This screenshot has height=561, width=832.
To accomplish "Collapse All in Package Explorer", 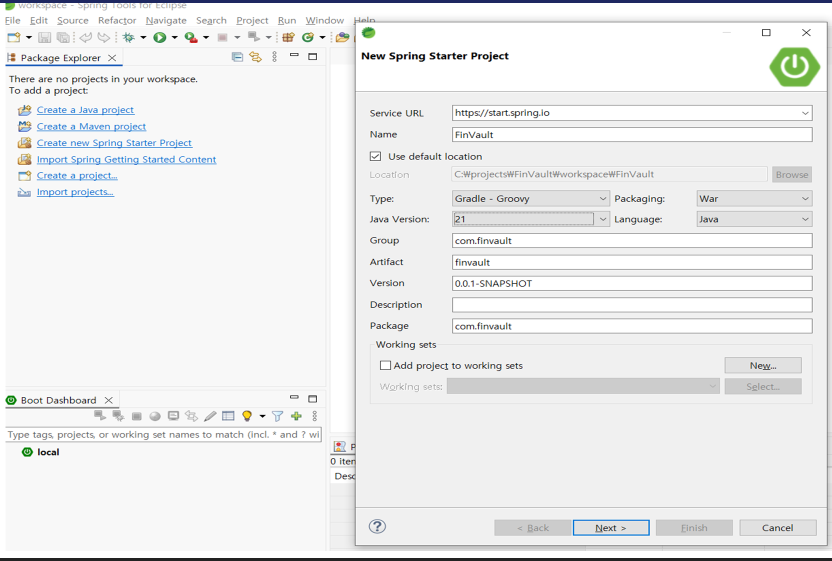I will coord(237,57).
